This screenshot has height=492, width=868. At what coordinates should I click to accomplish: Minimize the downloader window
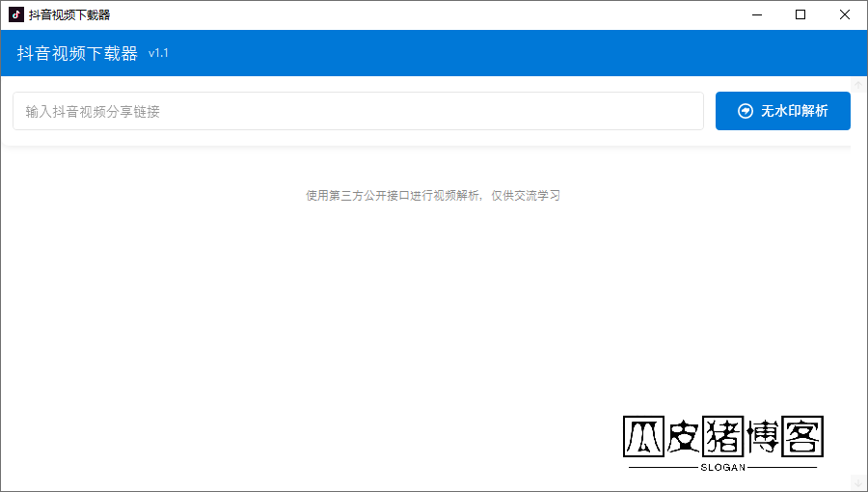pyautogui.click(x=757, y=14)
